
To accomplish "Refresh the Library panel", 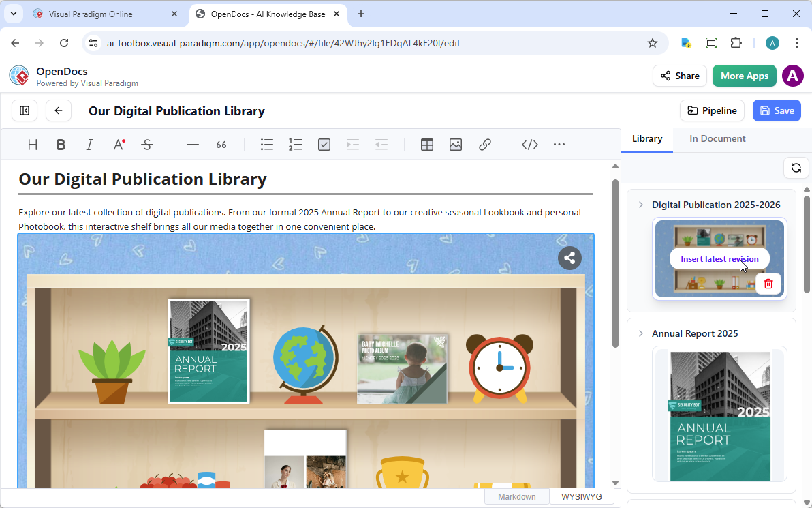I will 796,167.
